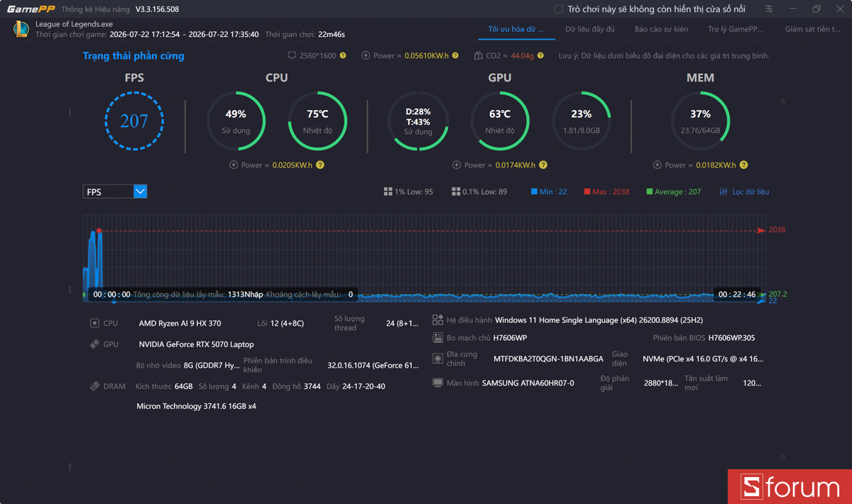The height and width of the screenshot is (504, 852).
Task: Click the display monitor icon in hardware list
Action: (437, 383)
